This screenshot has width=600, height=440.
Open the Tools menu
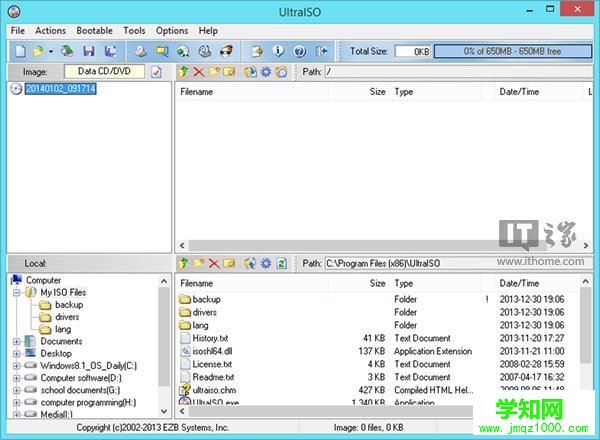(x=134, y=31)
